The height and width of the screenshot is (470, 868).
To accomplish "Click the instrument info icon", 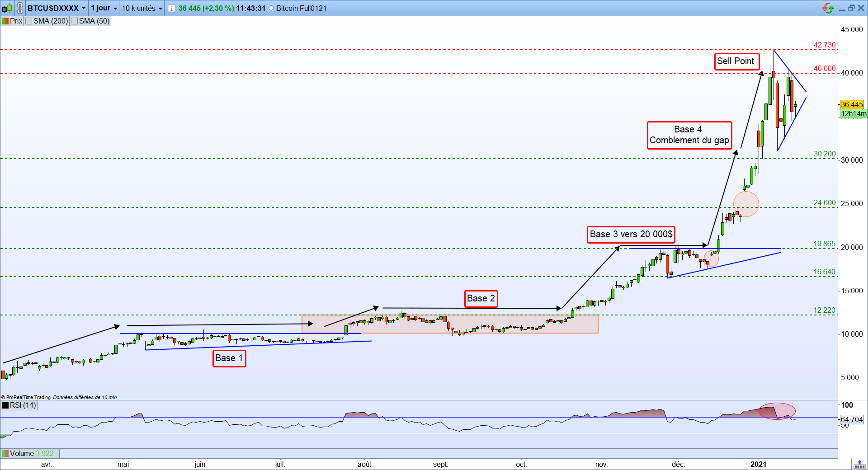I will [x=171, y=8].
